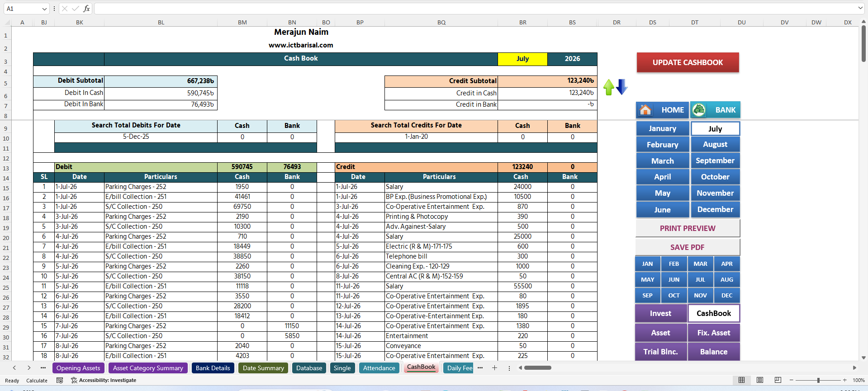The height and width of the screenshot is (391, 868).
Task: Open the BANK icon button
Action: tap(699, 110)
